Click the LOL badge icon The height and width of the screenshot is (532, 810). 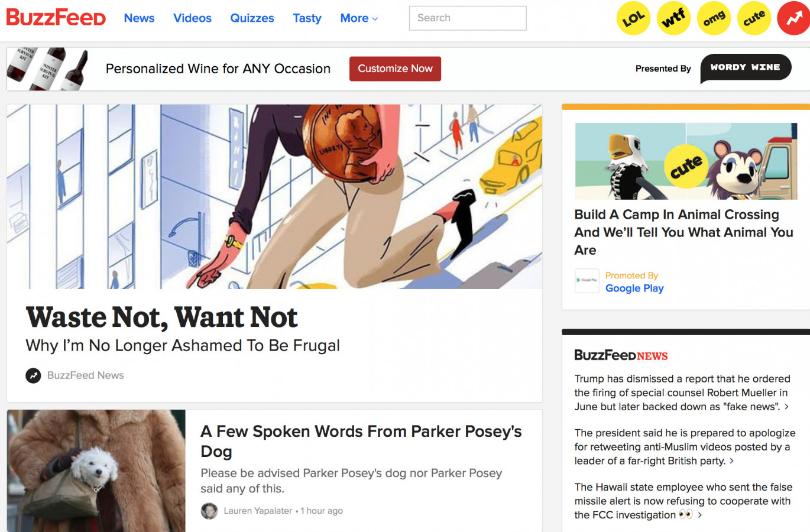point(633,18)
